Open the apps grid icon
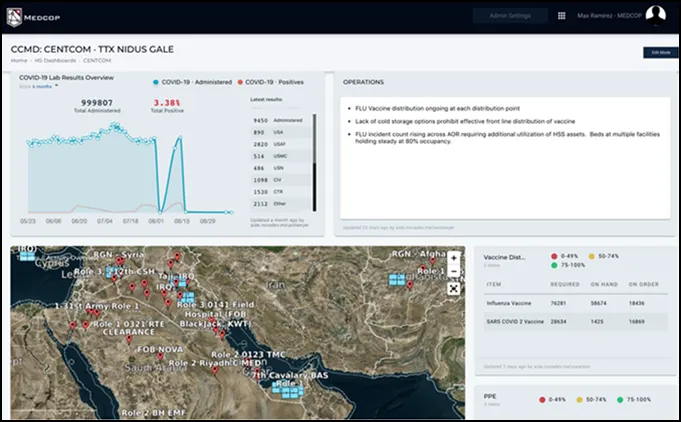The image size is (681, 422). pos(562,16)
